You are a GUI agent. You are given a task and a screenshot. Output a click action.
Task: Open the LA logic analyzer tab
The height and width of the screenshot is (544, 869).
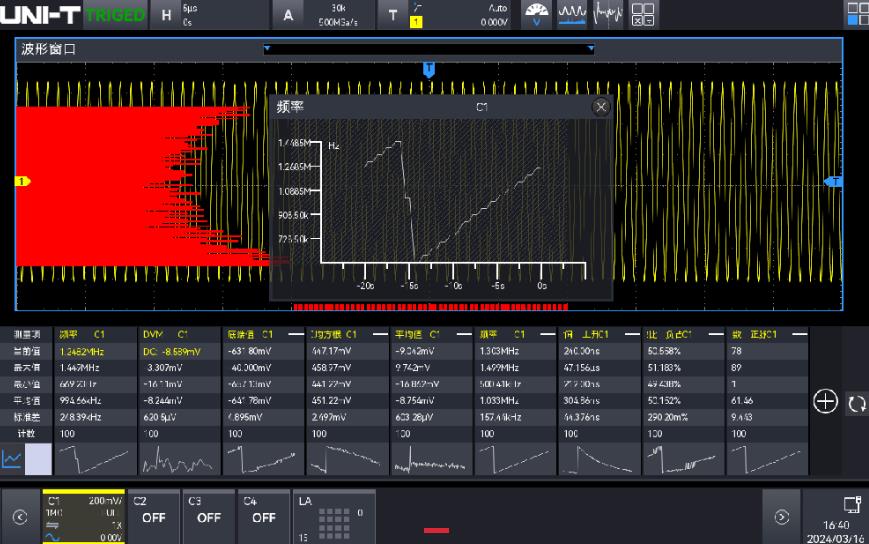click(333, 516)
